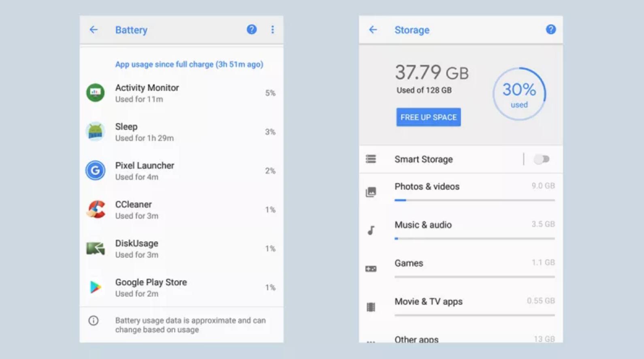The width and height of the screenshot is (644, 359).
Task: Go back from the Storage screen
Action: coord(373,30)
